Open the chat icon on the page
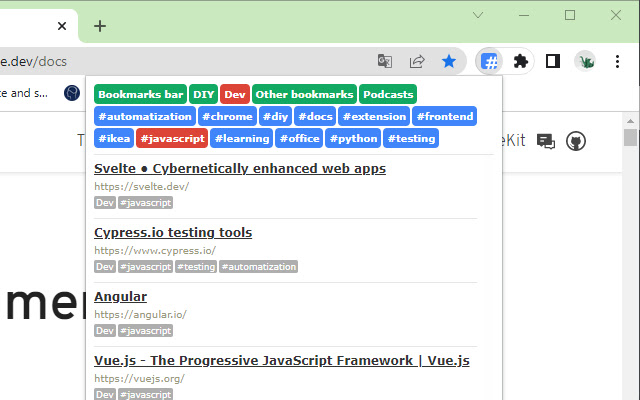 [545, 141]
